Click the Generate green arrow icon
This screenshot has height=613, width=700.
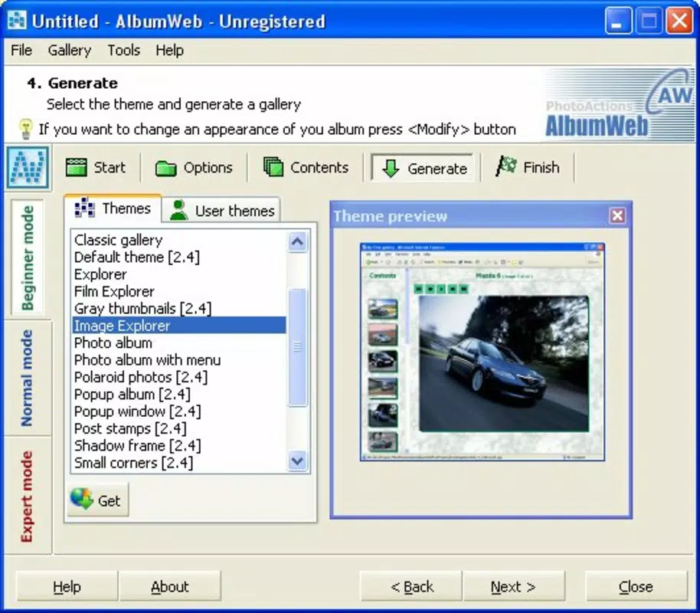click(x=391, y=169)
